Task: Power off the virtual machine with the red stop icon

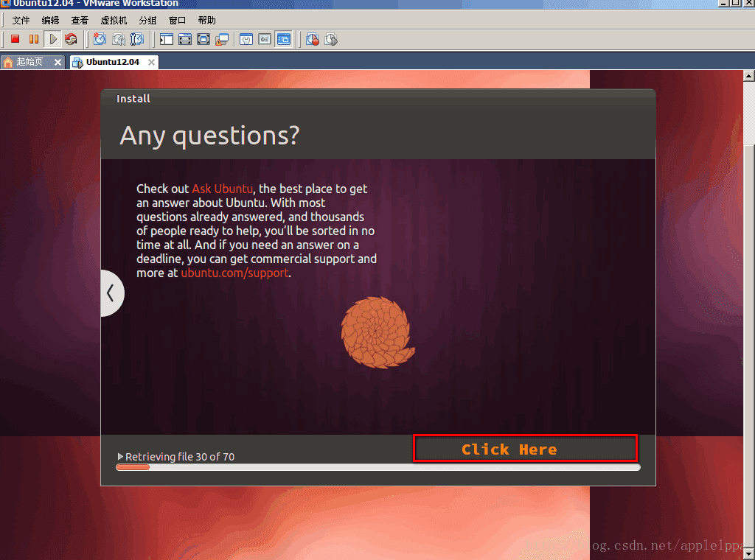Action: tap(15, 39)
